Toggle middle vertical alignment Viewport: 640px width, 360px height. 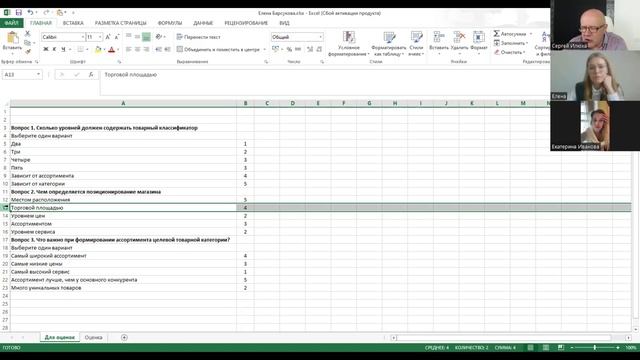[x=138, y=37]
